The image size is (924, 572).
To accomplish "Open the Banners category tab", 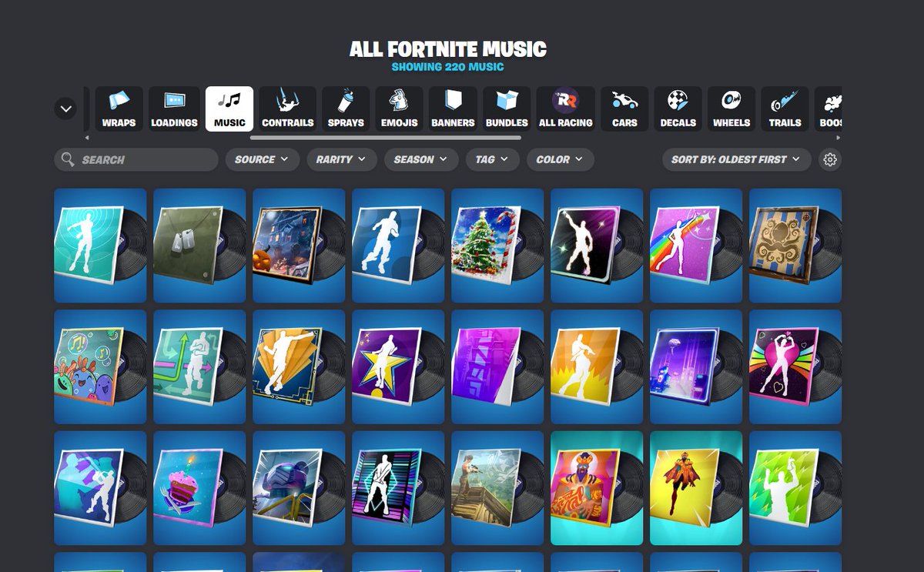I will 453,109.
